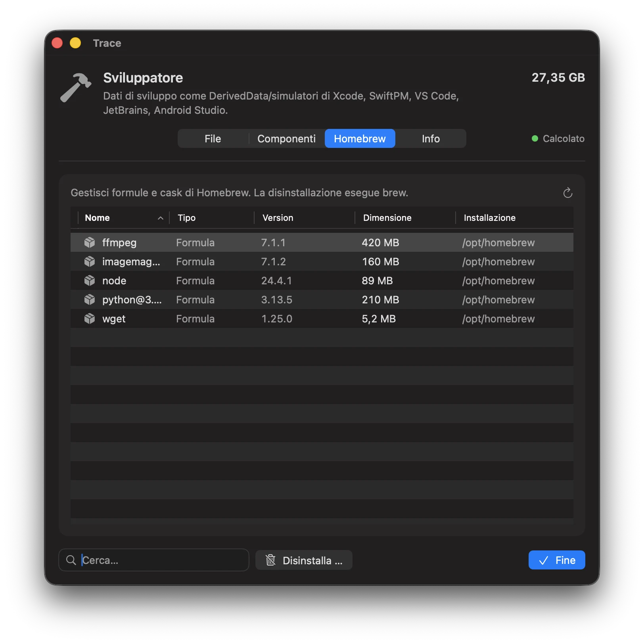Screen dimensions: 644x644
Task: Sort by the Dimensione column header
Action: (x=405, y=218)
